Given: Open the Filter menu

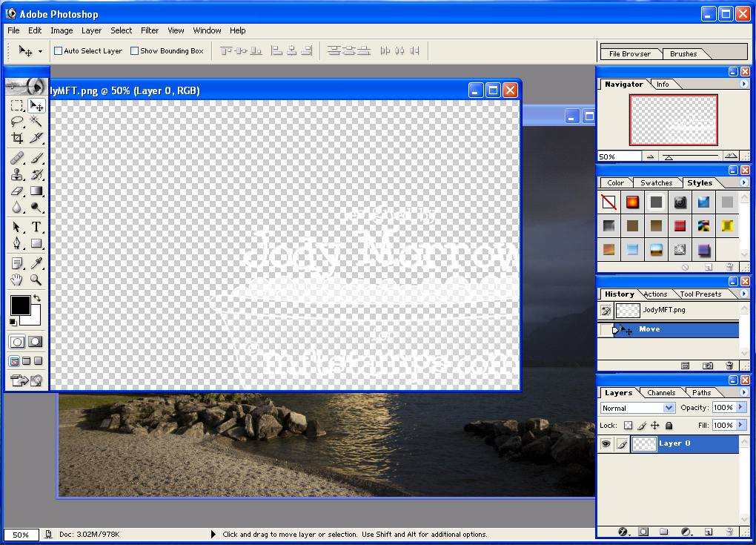Looking at the screenshot, I should 150,30.
